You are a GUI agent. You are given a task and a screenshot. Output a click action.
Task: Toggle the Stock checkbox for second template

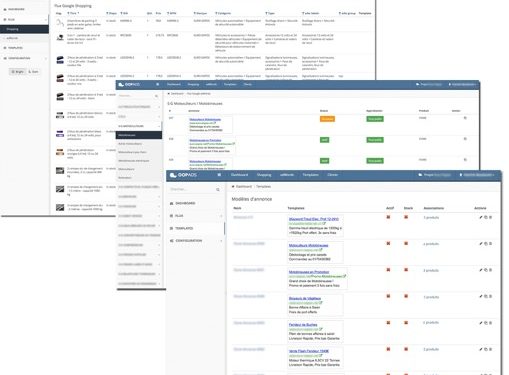tap(406, 244)
